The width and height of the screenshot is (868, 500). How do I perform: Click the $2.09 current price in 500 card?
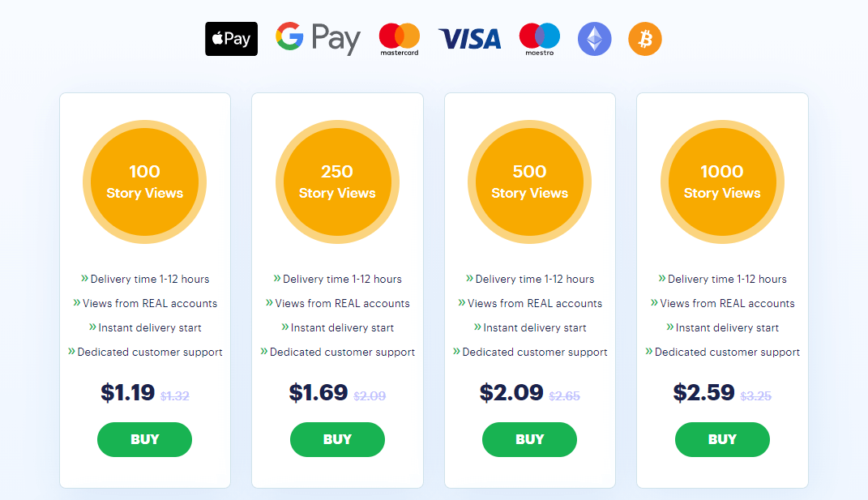pos(511,392)
